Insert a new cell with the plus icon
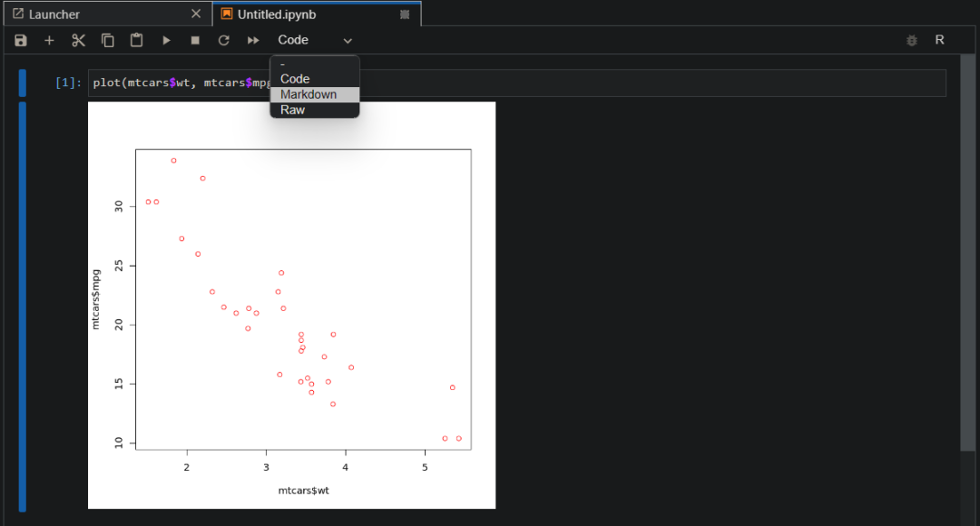 [49, 41]
